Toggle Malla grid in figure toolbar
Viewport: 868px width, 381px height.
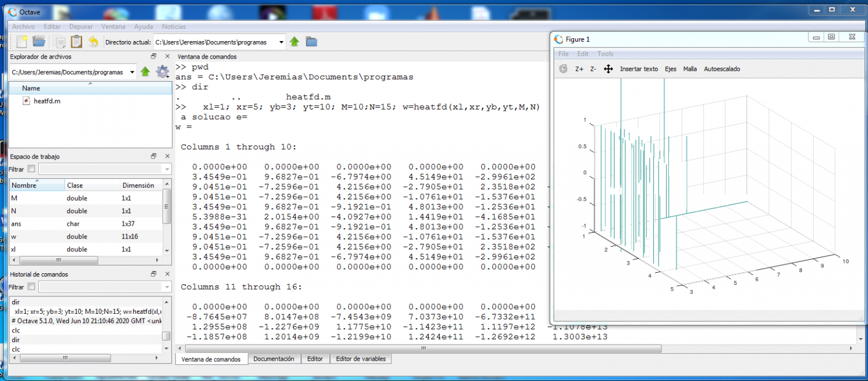pyautogui.click(x=690, y=69)
